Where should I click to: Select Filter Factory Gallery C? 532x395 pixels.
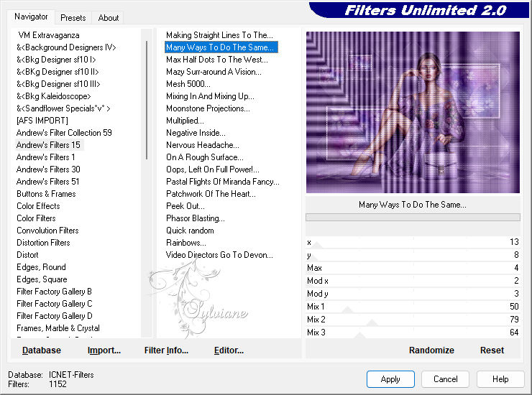(55, 304)
